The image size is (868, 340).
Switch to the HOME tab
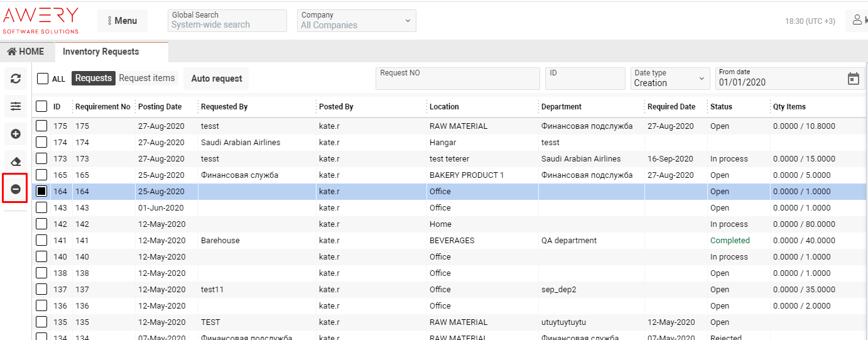tap(26, 52)
